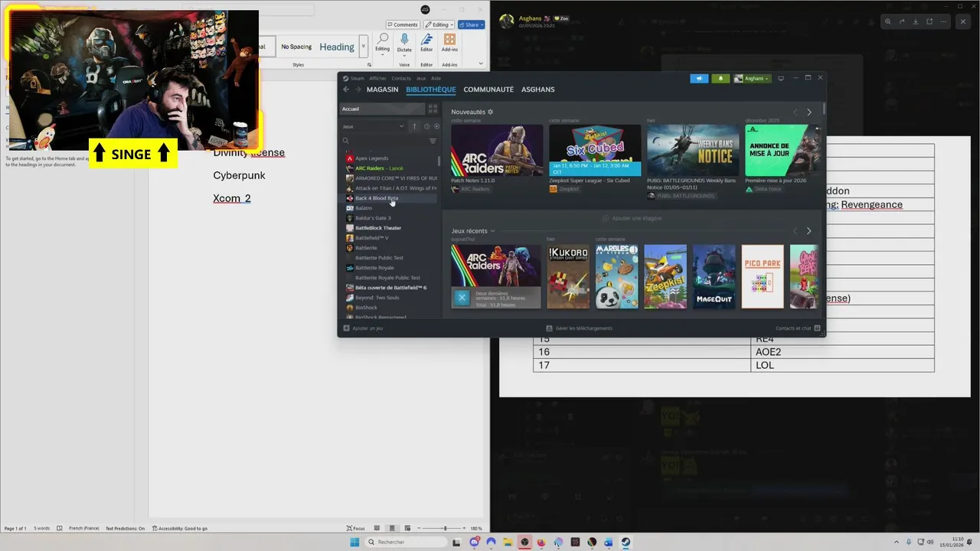Open Nouveautés settings gear icon
980x551 pixels.
(491, 112)
